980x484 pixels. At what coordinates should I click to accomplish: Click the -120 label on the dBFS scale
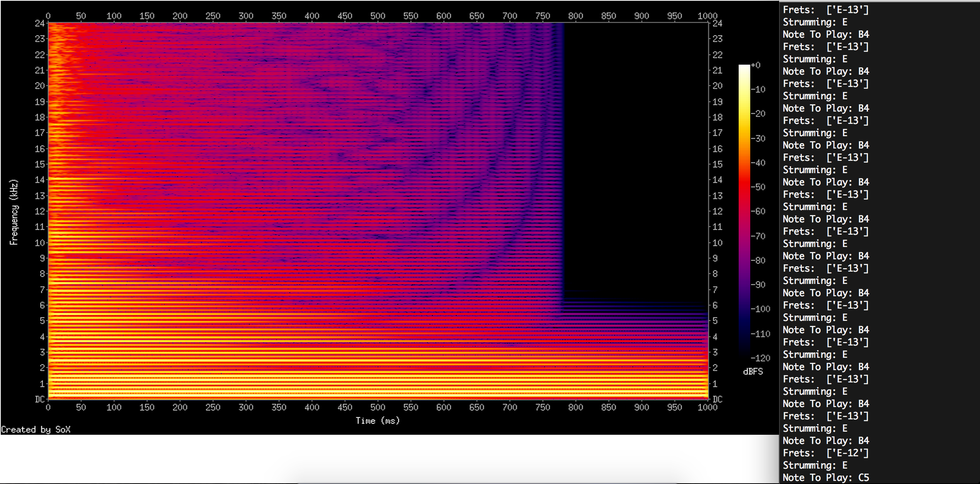(x=760, y=358)
